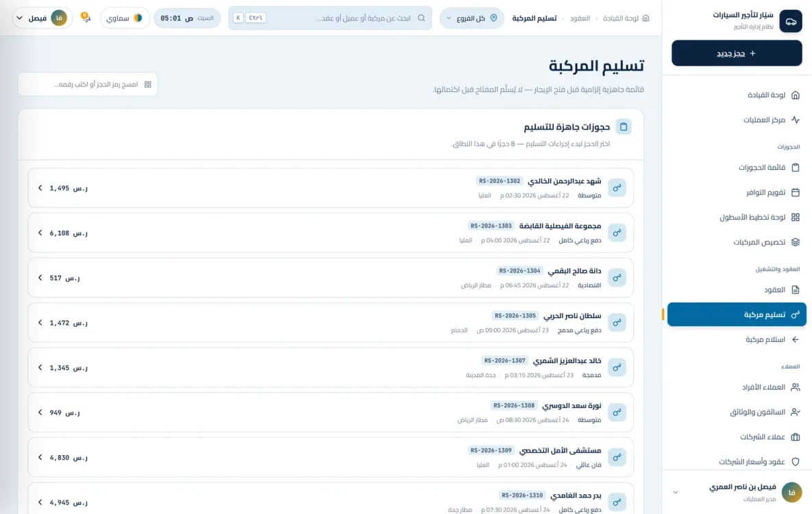Click the shield icon beside عقود وأسعار الشركات
The height and width of the screenshot is (514, 812).
click(x=796, y=462)
